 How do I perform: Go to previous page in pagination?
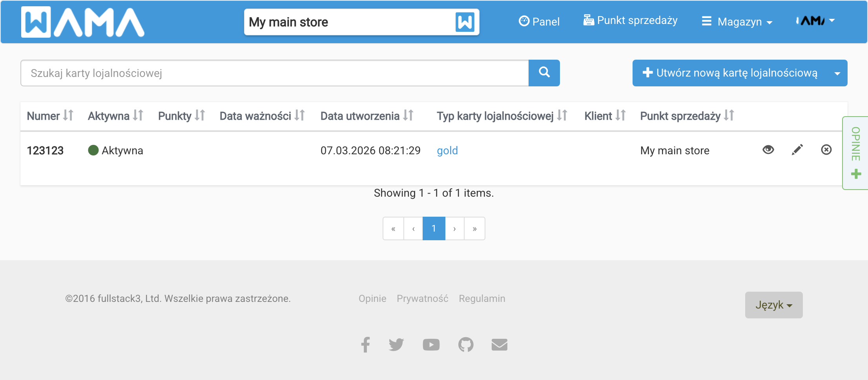tap(413, 228)
